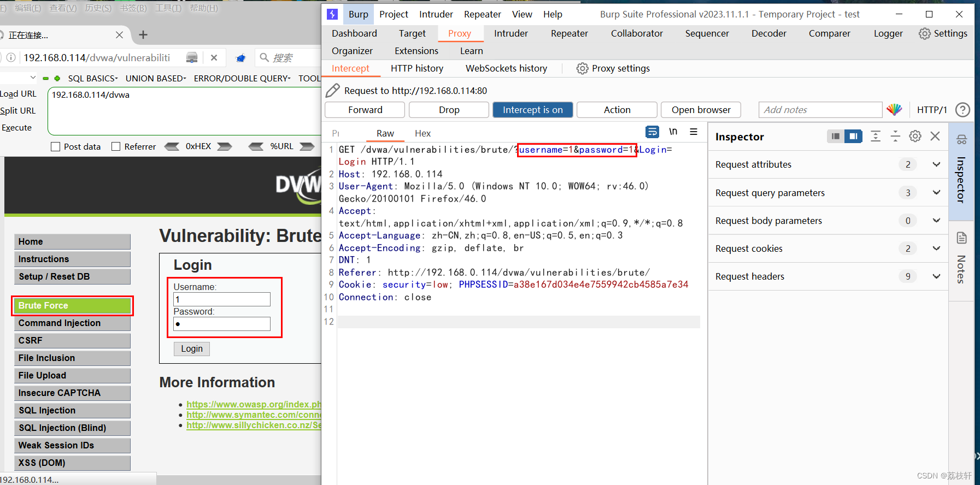Click the Add notes field
The image size is (980, 485).
[820, 110]
